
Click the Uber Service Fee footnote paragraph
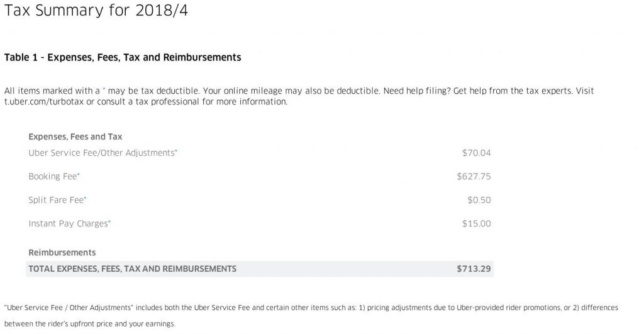click(x=311, y=316)
